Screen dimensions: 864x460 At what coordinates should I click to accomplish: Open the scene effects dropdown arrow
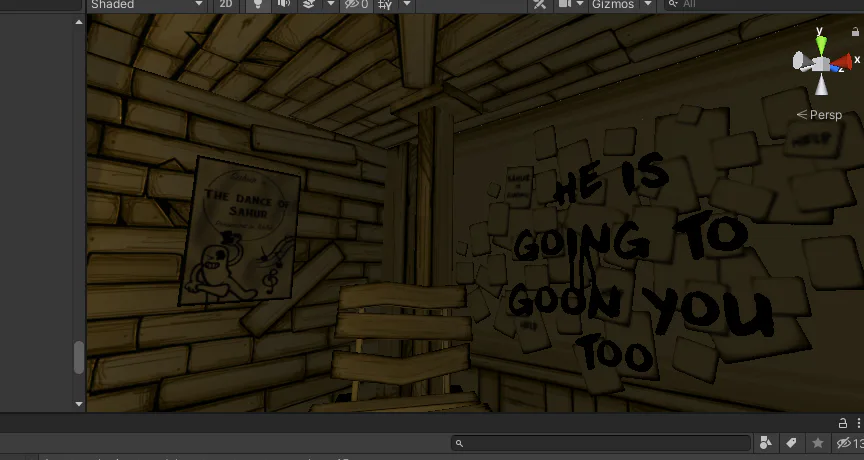click(x=331, y=4)
